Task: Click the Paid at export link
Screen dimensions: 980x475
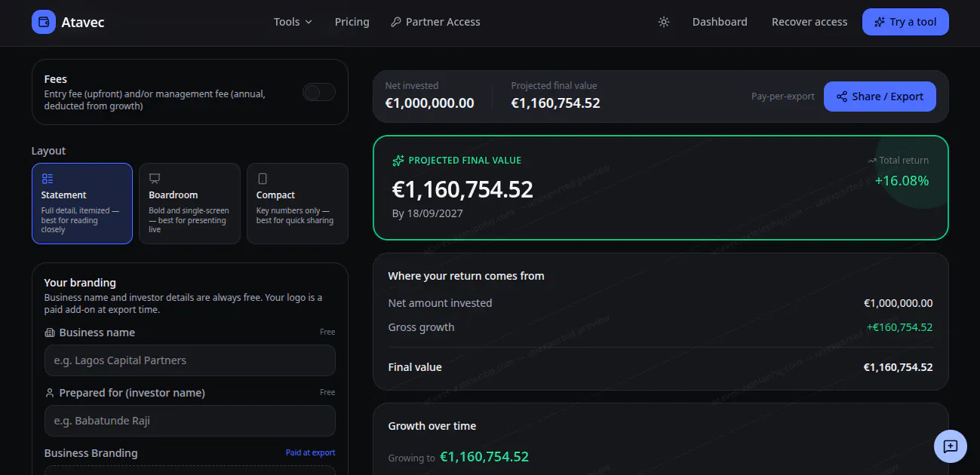Action: (x=310, y=452)
